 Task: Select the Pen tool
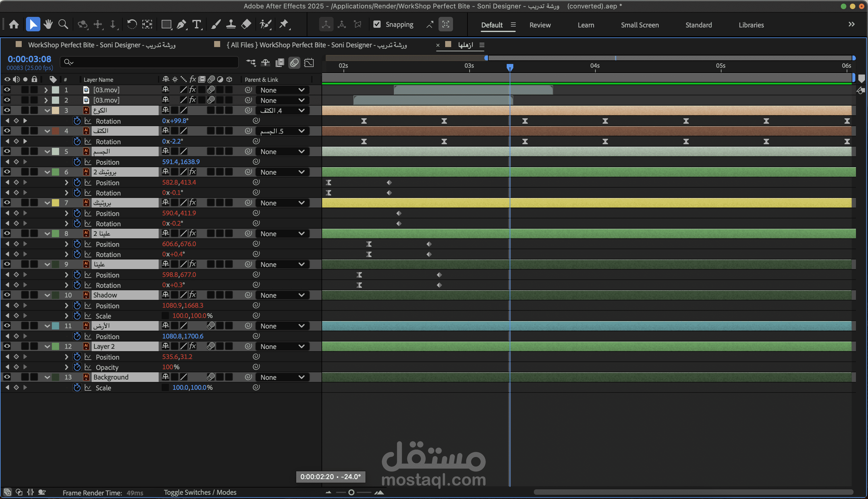click(181, 24)
